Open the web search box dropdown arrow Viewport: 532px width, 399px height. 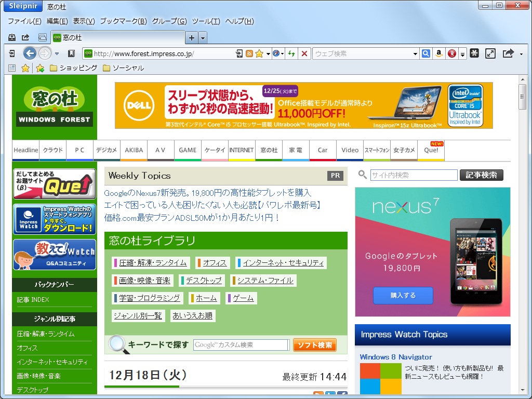coord(414,54)
